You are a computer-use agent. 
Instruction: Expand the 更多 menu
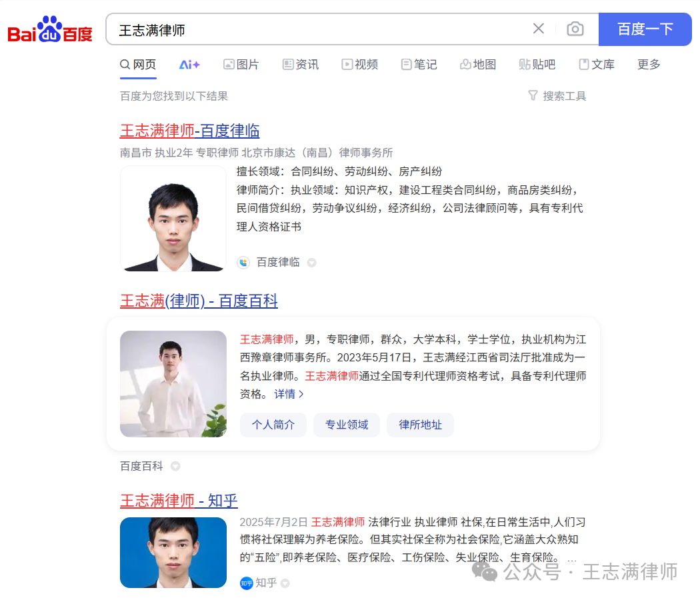click(x=649, y=65)
